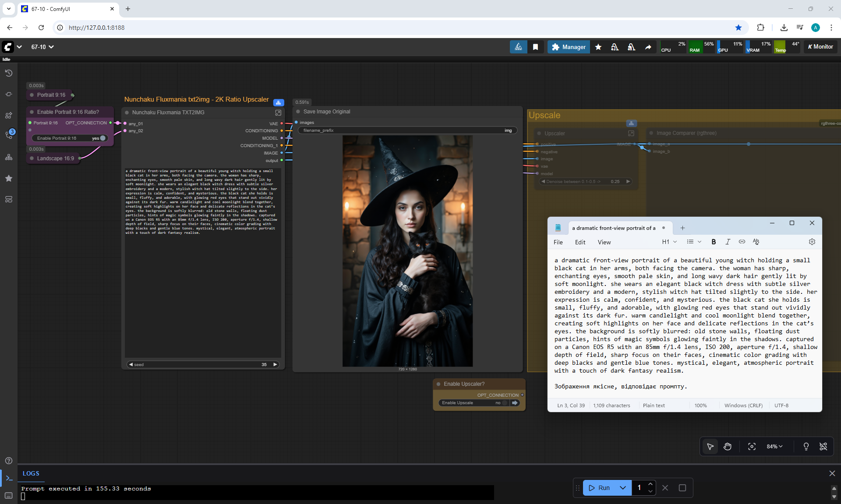Toggle link visibility icon in canvas toolbar

(823, 446)
